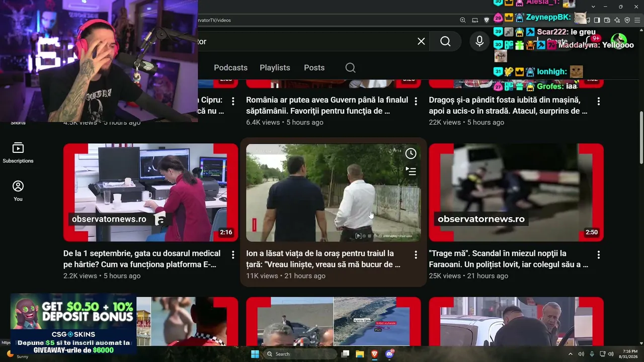Open the 'De la 1 septembrie' video title

tap(142, 259)
